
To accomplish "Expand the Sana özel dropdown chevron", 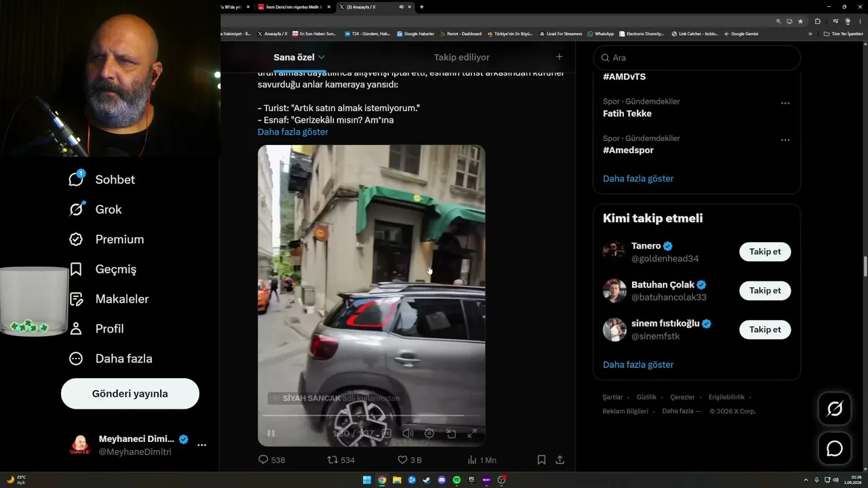I will (x=321, y=58).
